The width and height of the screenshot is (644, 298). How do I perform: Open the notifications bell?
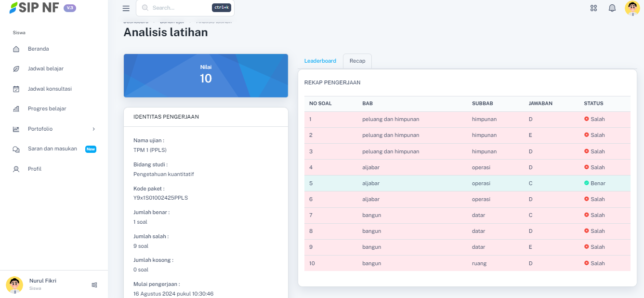coord(612,8)
